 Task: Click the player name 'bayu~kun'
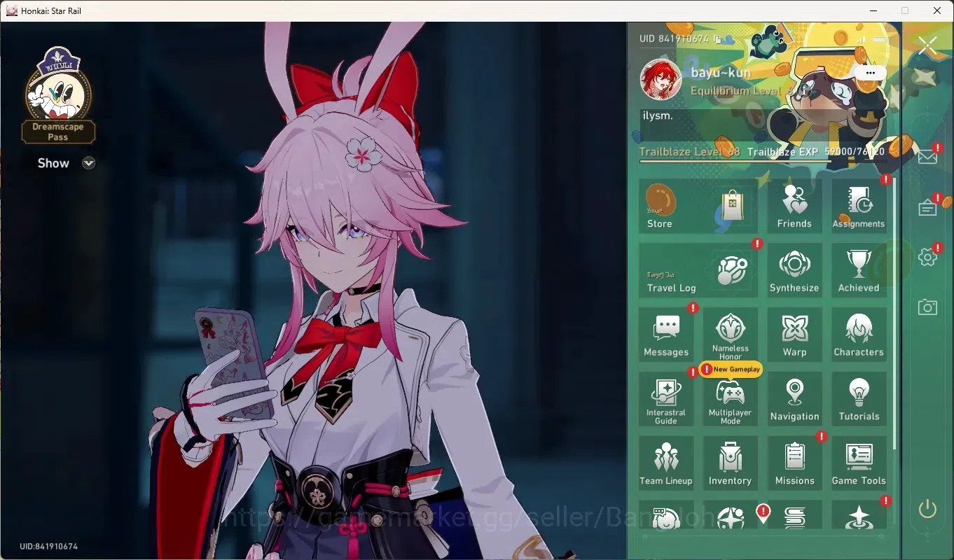pos(721,73)
